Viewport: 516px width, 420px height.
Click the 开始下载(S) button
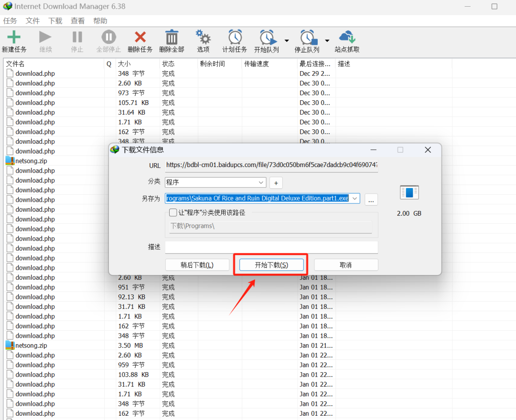[x=271, y=265]
